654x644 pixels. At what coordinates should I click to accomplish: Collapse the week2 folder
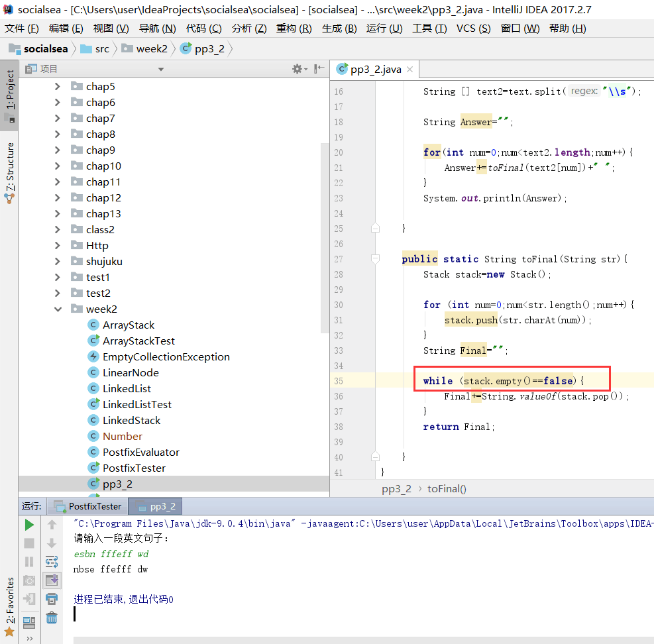58,309
